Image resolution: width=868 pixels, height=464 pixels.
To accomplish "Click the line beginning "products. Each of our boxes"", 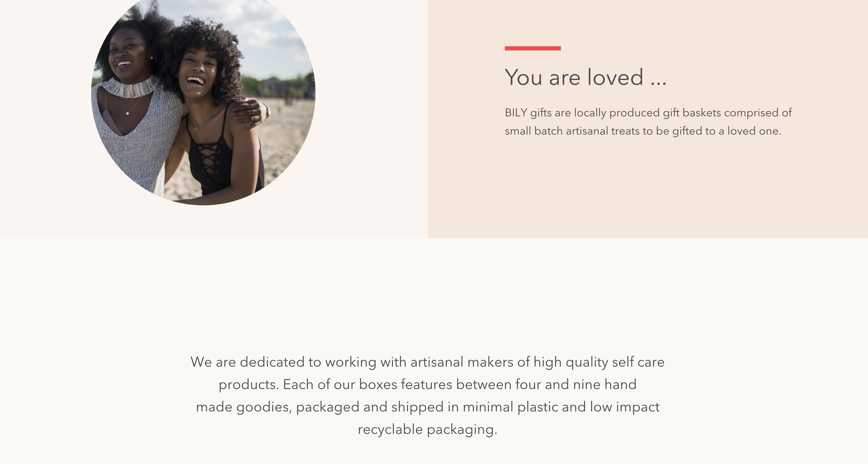I will point(427,384).
